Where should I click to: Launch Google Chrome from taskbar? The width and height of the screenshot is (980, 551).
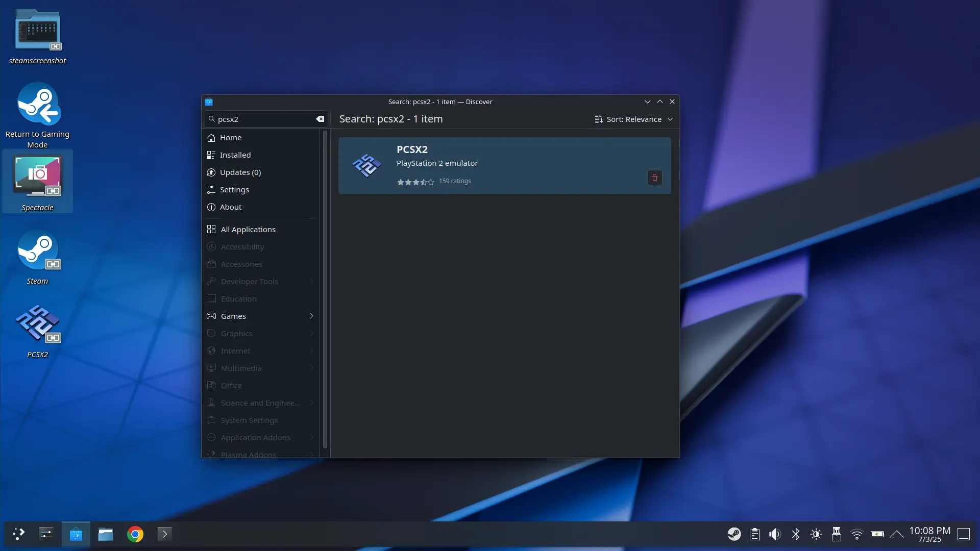pyautogui.click(x=135, y=534)
